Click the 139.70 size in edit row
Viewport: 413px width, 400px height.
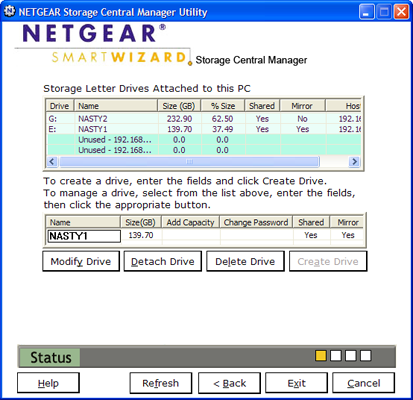coord(141,235)
